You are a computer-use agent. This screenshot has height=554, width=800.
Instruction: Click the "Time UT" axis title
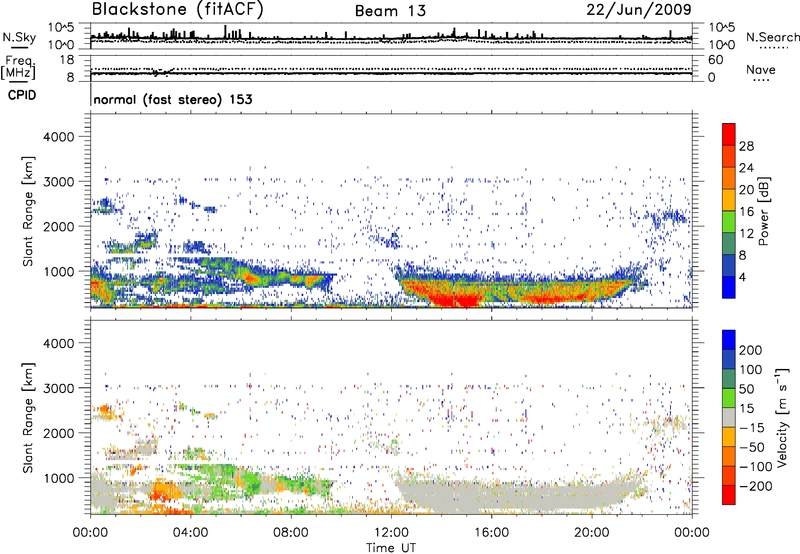391,547
